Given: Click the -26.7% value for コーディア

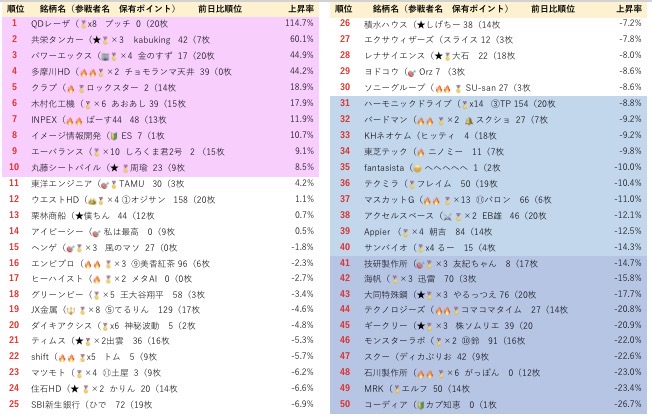Looking at the screenshot, I should (626, 404).
